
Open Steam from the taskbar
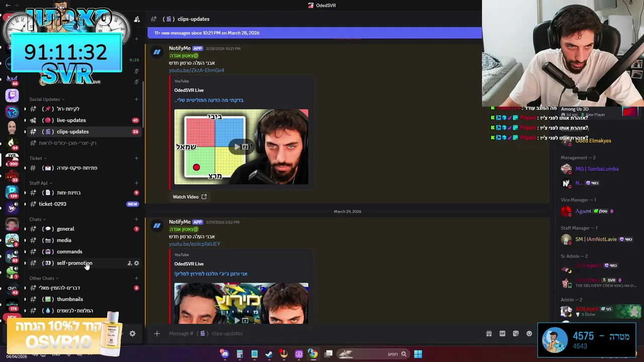269,354
